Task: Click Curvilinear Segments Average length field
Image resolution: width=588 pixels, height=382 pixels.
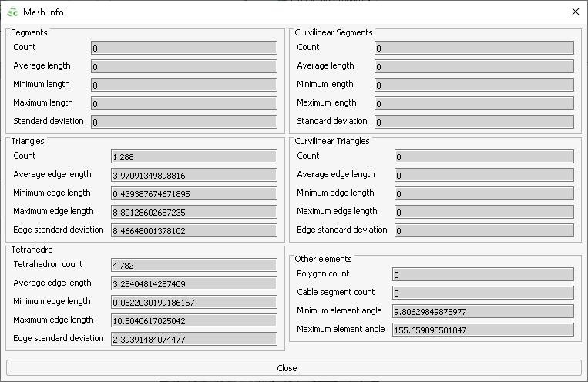Action: 474,67
